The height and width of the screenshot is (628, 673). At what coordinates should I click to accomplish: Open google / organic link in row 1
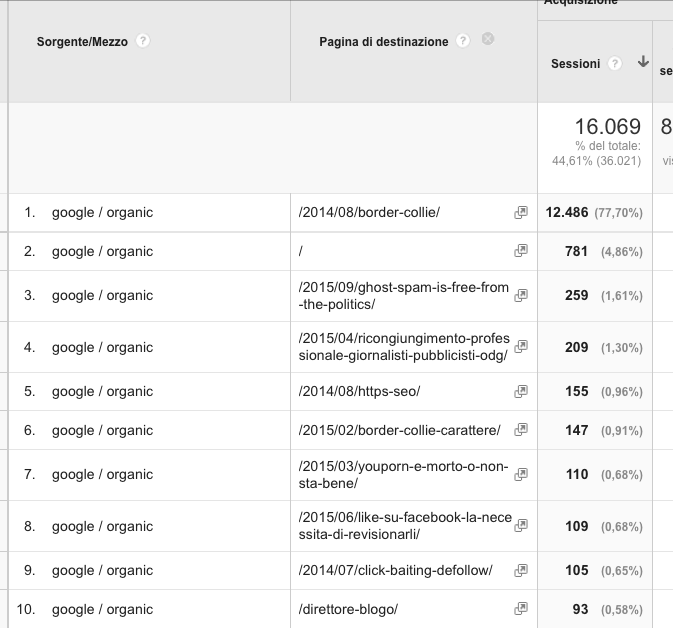coord(102,212)
